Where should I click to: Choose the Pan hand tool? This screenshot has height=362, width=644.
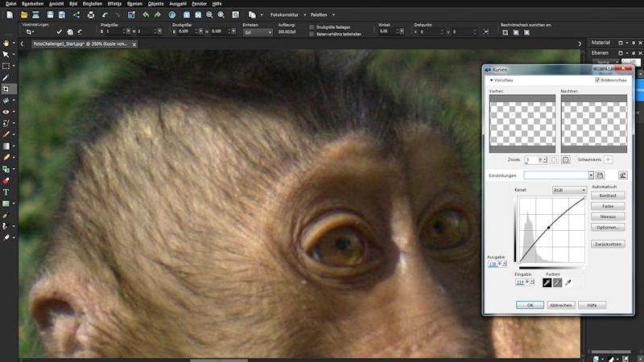[x=6, y=43]
